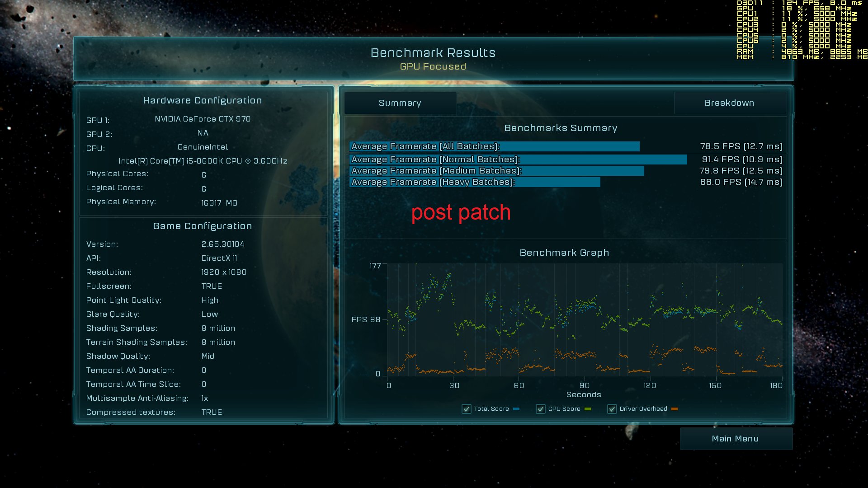Toggle the CPU Score checkbox
The height and width of the screenshot is (488, 868).
coord(540,409)
